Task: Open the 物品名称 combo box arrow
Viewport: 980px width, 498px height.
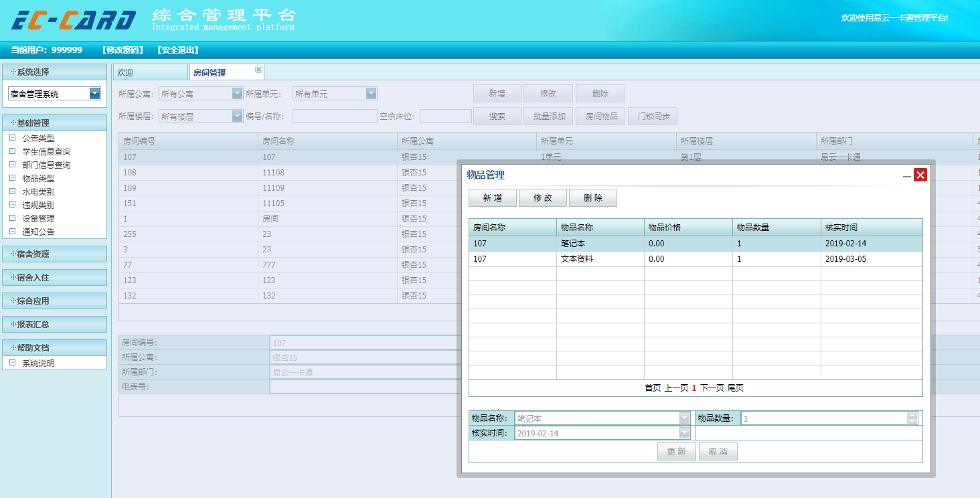Action: (x=684, y=418)
